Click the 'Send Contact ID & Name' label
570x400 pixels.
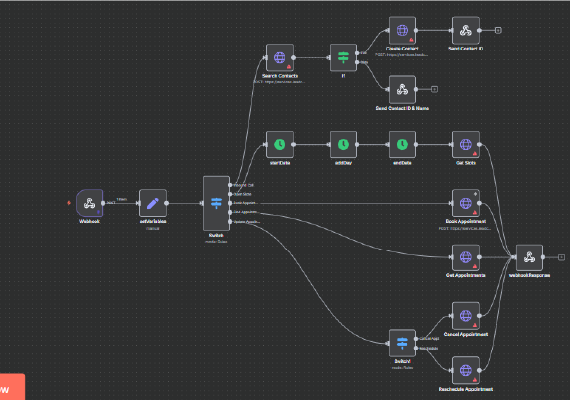click(x=402, y=108)
